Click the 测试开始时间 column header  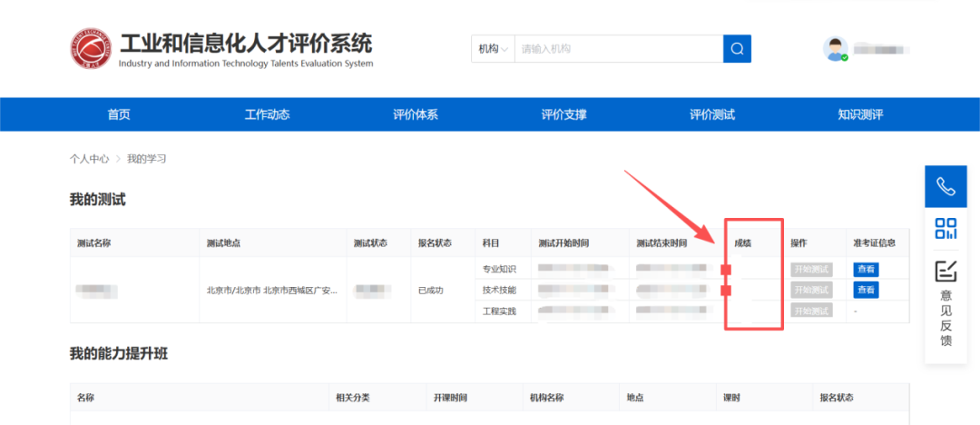[563, 242]
